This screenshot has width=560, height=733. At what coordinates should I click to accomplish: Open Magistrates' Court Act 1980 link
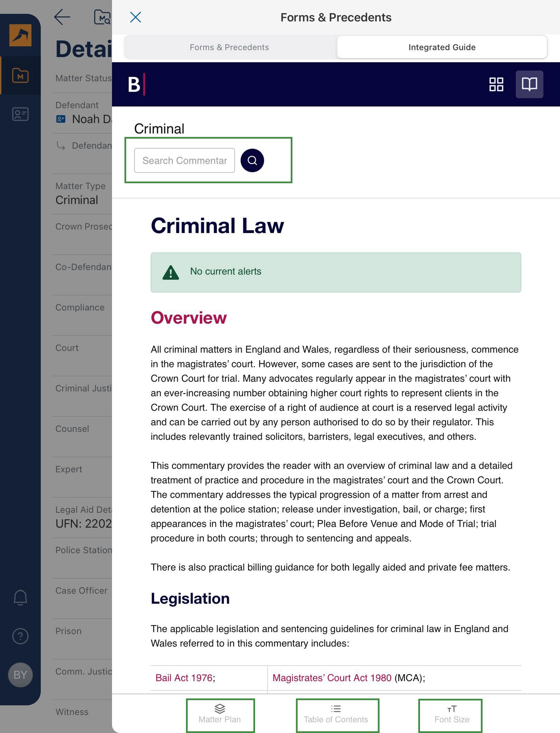pos(332,678)
